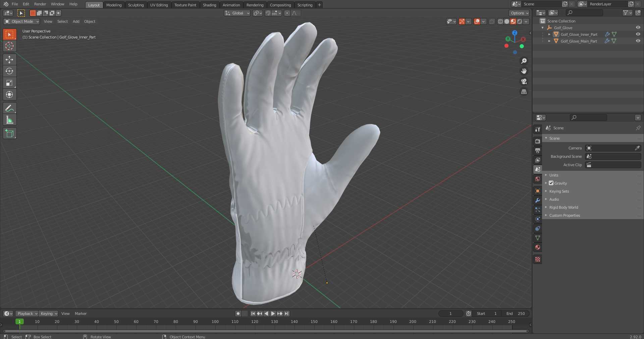Click the End frame field
This screenshot has width=644, height=339.
click(516, 314)
